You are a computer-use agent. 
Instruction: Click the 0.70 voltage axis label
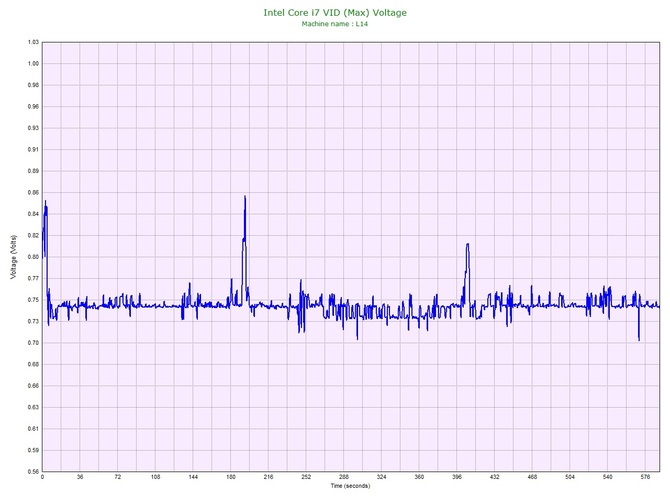pos(33,343)
